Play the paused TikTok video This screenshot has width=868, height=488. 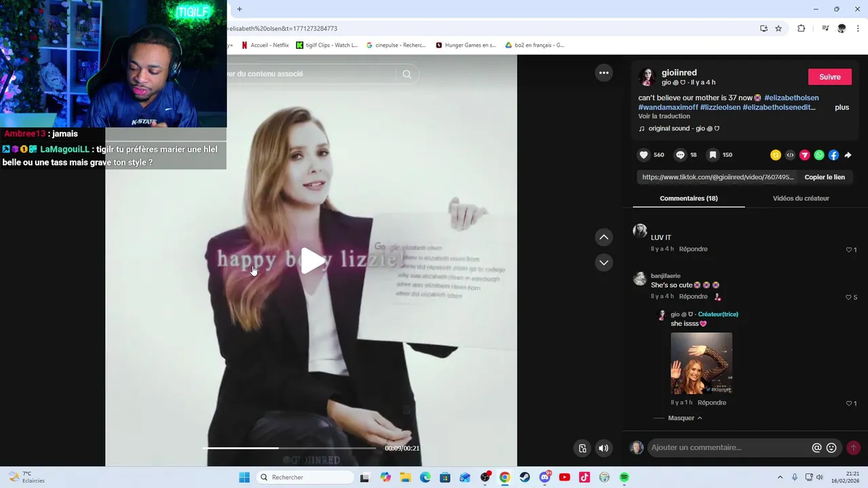point(312,261)
